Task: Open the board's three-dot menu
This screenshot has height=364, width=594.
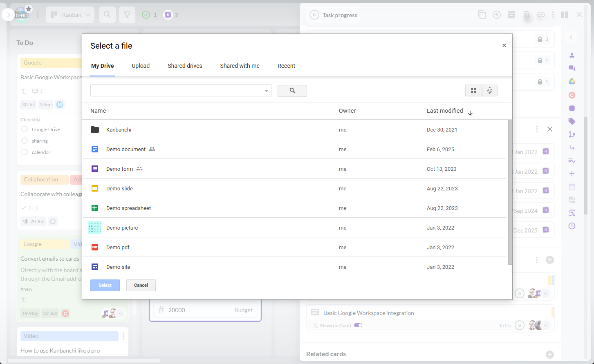Action: coord(38,15)
